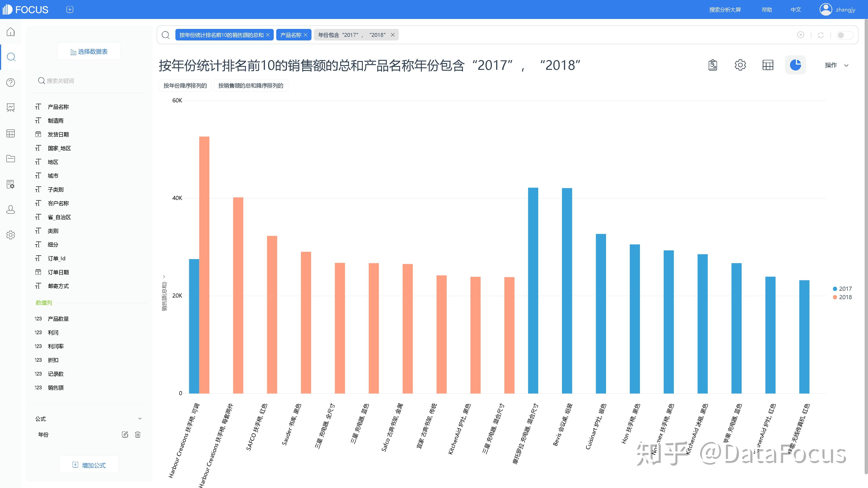
Task: Select 利润率 numeric column
Action: pyautogui.click(x=56, y=346)
